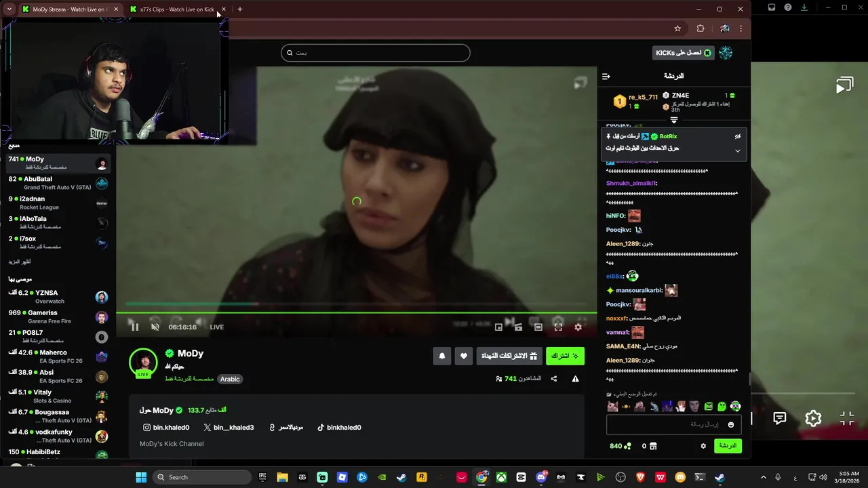Screen dimensions: 868x488
Task: Open Steam from taskbar
Action: tap(401, 477)
